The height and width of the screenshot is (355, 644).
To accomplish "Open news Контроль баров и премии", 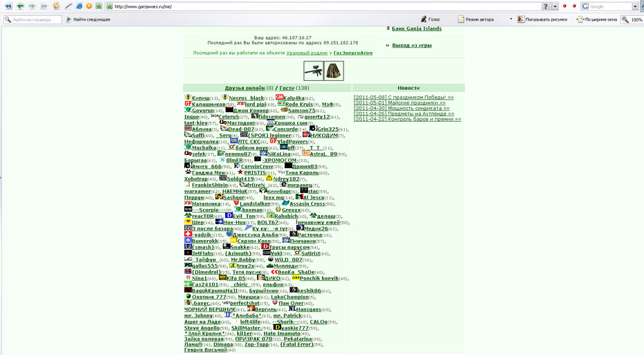I will (407, 119).
